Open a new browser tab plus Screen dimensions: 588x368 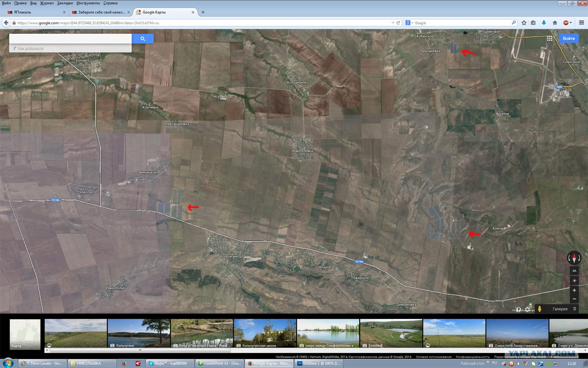[x=203, y=12]
